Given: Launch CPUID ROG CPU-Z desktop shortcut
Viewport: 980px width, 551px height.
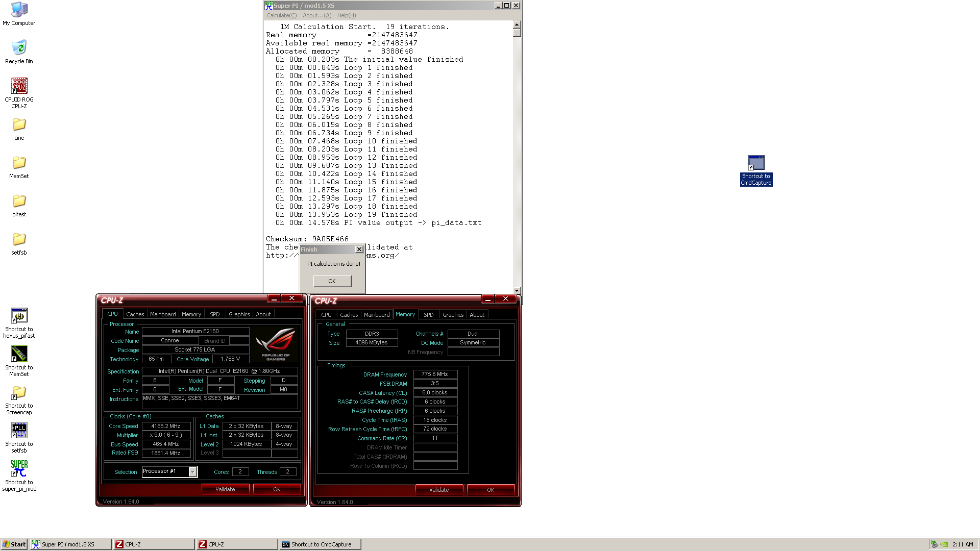Looking at the screenshot, I should (19, 93).
